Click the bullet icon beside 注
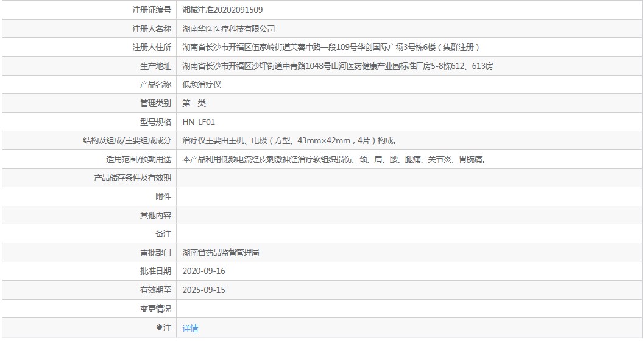The width and height of the screenshot is (644, 341). point(160,328)
